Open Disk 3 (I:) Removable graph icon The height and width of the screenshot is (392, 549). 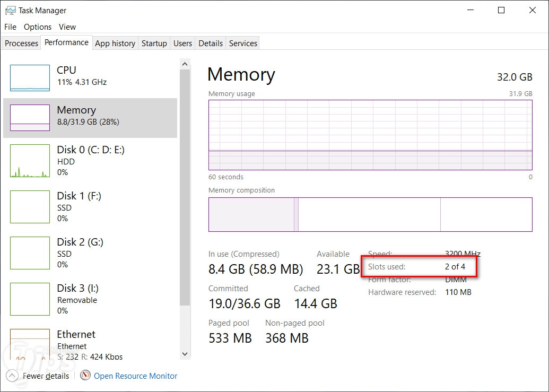point(30,299)
